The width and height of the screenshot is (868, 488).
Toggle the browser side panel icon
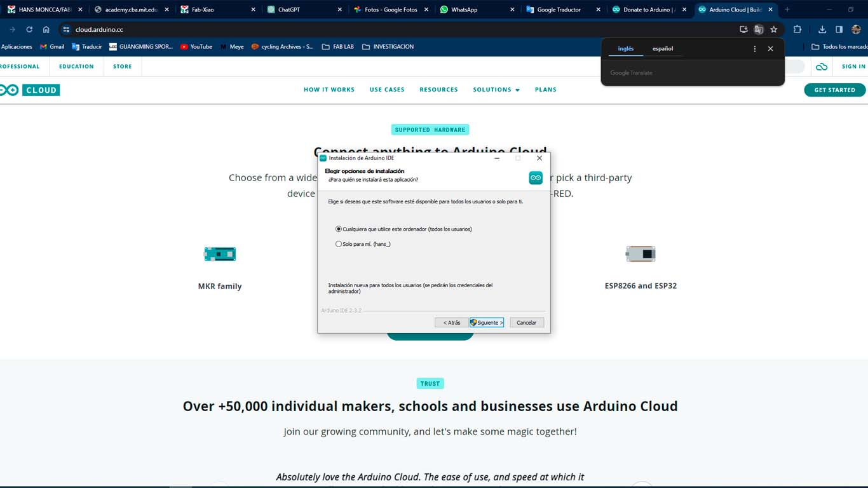(839, 29)
